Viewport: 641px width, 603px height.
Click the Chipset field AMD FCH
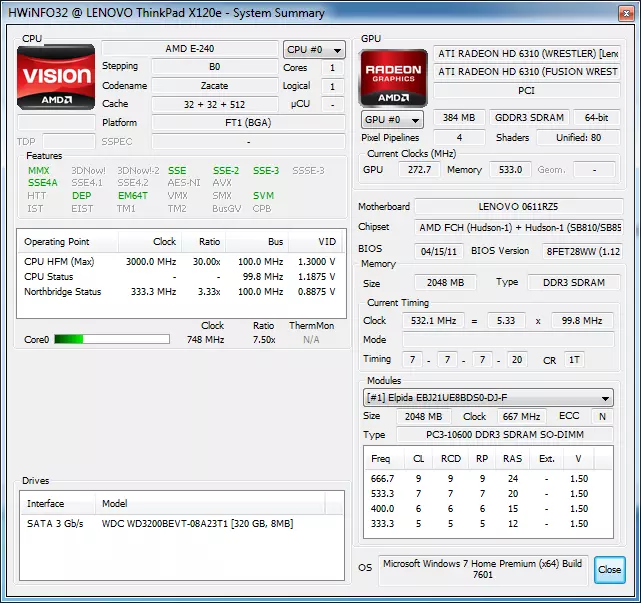tap(518, 228)
